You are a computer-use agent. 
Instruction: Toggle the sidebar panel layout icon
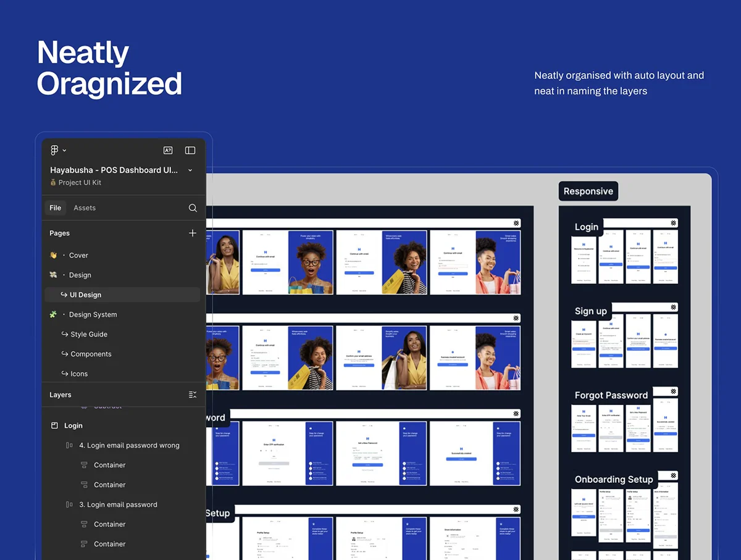190,150
